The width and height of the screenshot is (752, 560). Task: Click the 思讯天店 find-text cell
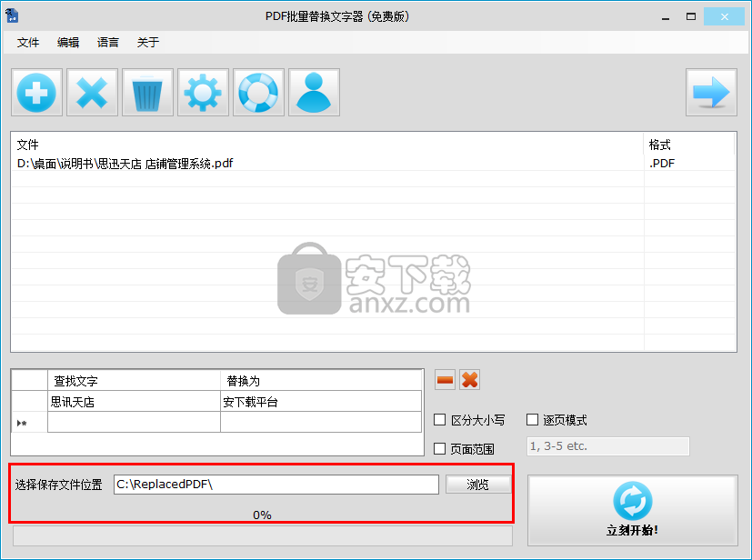[134, 401]
